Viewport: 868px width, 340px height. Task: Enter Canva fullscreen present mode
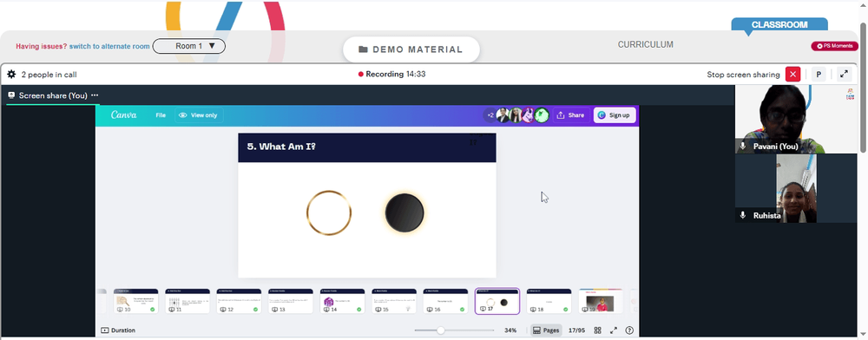pyautogui.click(x=614, y=330)
